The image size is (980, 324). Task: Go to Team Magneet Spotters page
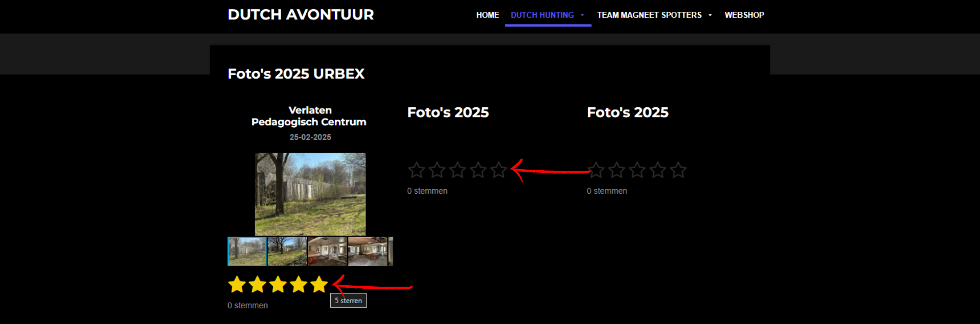click(x=649, y=15)
